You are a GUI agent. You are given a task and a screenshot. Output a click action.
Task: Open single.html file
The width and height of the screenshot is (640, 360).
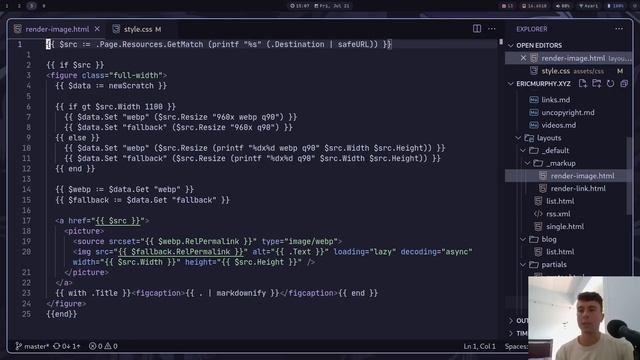tap(564, 226)
